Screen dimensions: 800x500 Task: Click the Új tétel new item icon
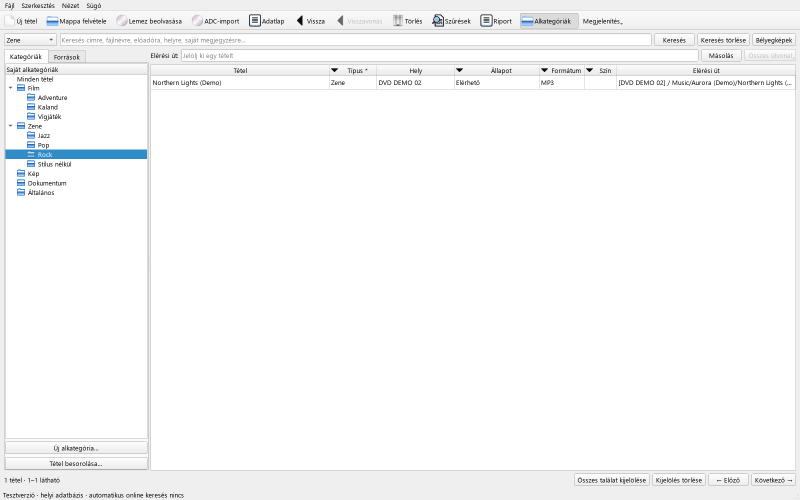click(x=9, y=21)
